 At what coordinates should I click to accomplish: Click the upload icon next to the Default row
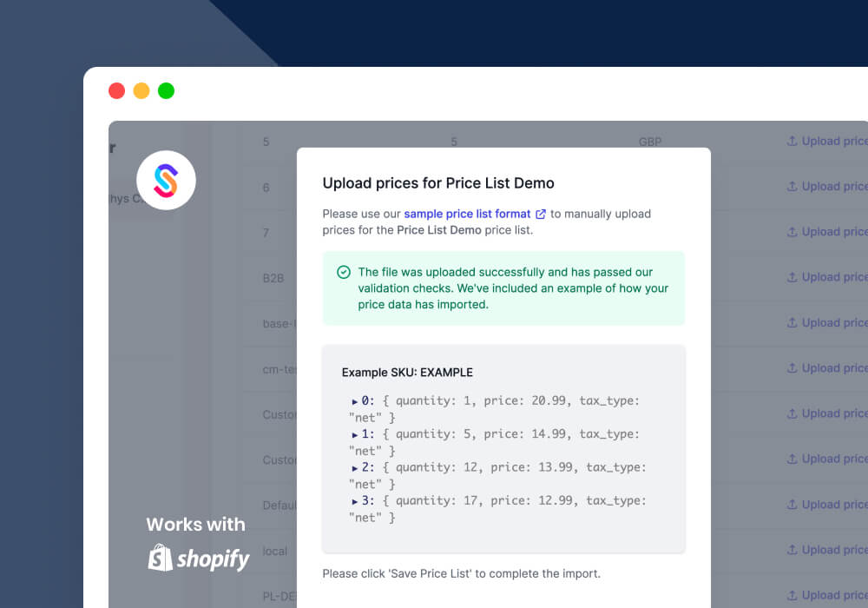[x=792, y=504]
